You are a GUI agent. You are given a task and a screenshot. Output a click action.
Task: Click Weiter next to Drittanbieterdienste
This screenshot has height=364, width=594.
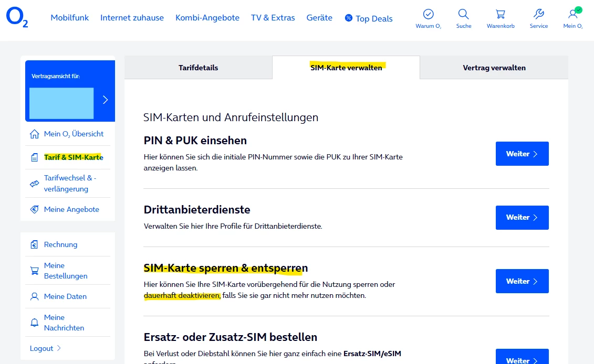[x=522, y=217]
